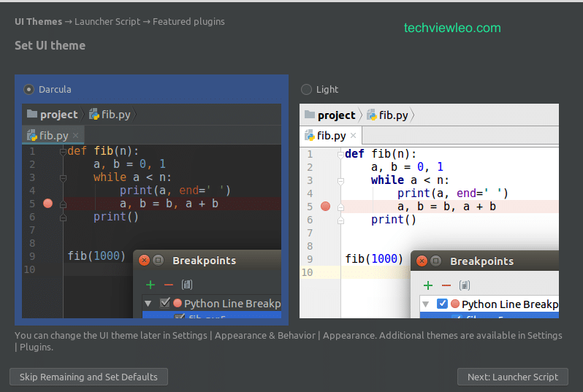This screenshot has height=392, width=583.
Task: Click Skip Remaining and Set Defaults
Action: click(88, 377)
